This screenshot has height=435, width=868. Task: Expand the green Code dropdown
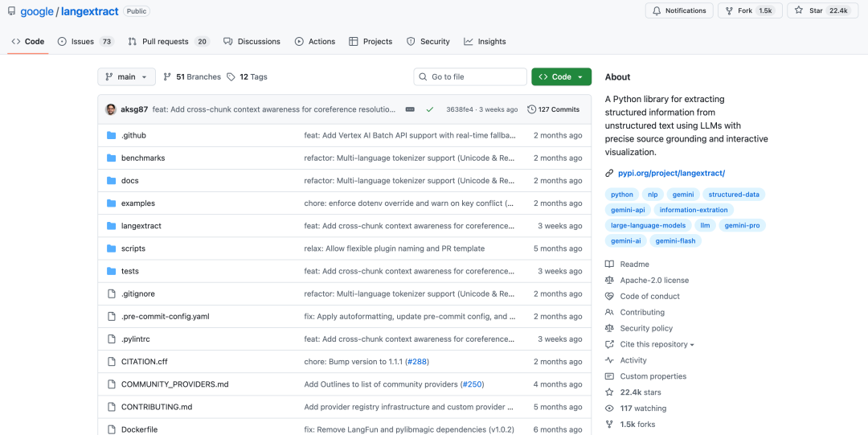[x=561, y=77]
